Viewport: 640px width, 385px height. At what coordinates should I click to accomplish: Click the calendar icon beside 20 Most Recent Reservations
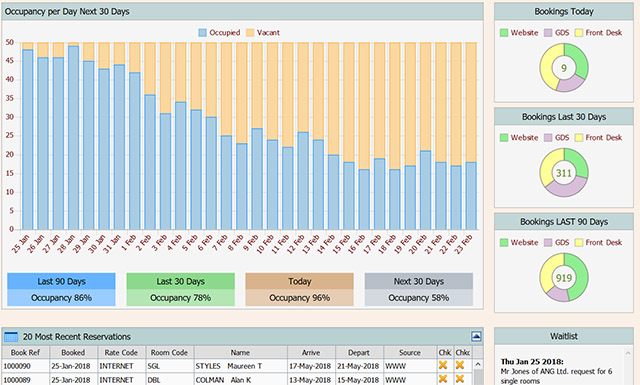coord(11,337)
